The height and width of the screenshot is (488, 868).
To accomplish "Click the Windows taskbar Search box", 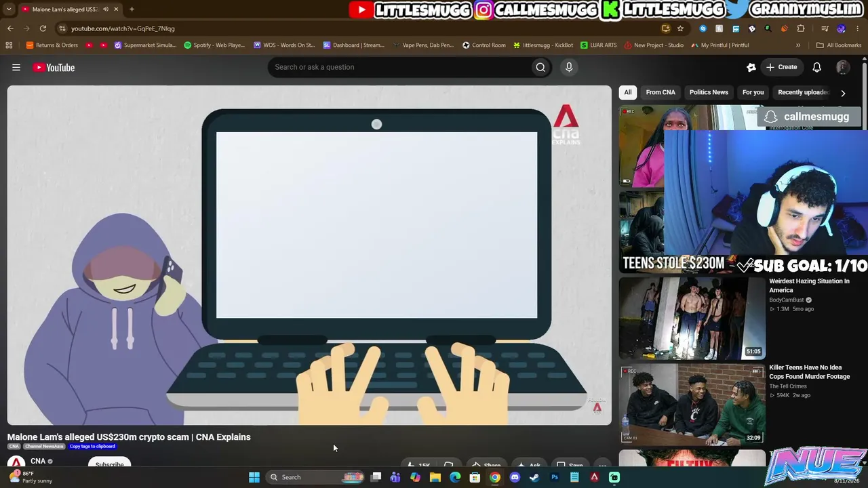I will tap(316, 477).
